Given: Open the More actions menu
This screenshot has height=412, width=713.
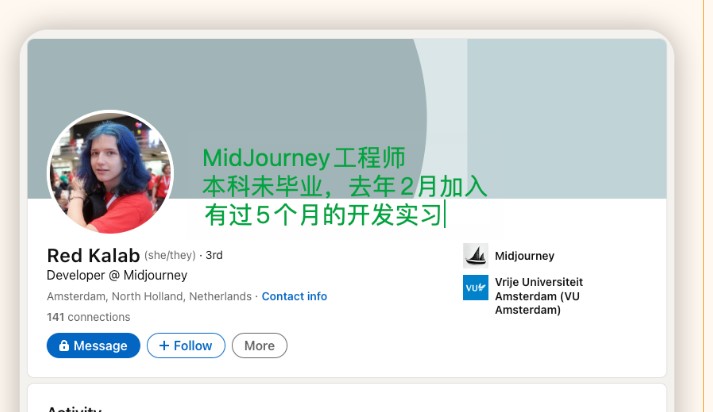Looking at the screenshot, I should pos(259,346).
